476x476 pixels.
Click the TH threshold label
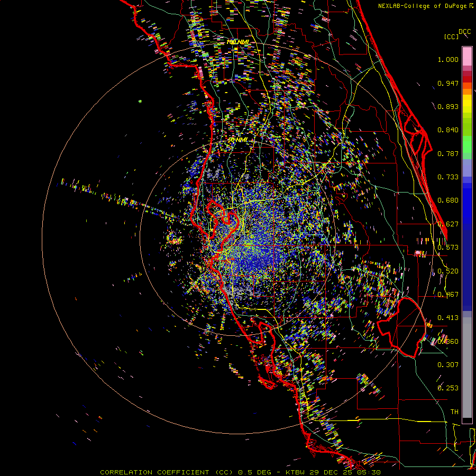pos(454,412)
